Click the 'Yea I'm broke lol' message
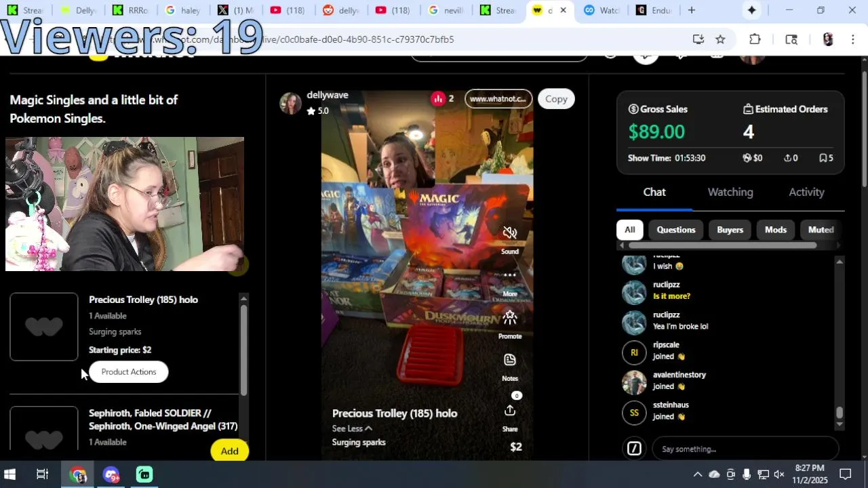Image resolution: width=868 pixels, height=488 pixels. [680, 326]
